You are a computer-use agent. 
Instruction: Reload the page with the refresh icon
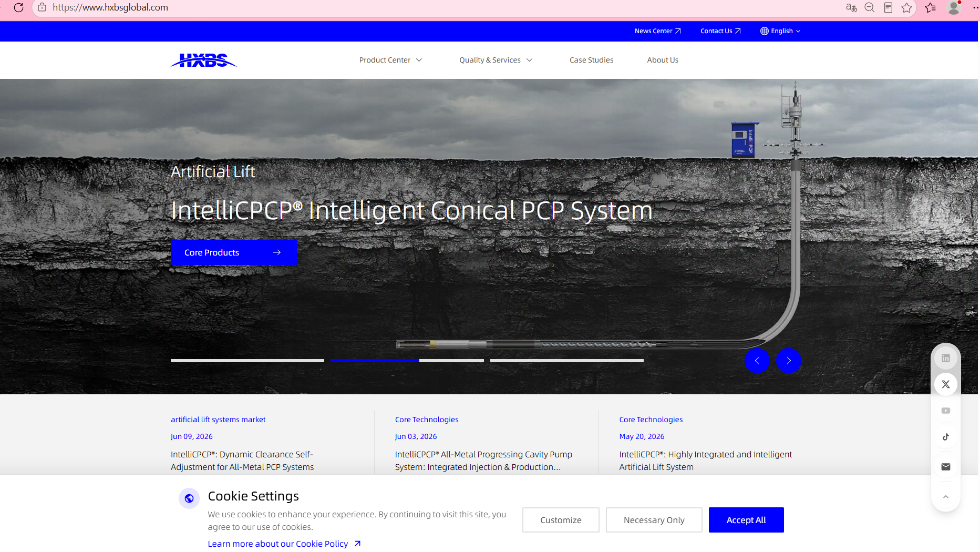tap(19, 7)
